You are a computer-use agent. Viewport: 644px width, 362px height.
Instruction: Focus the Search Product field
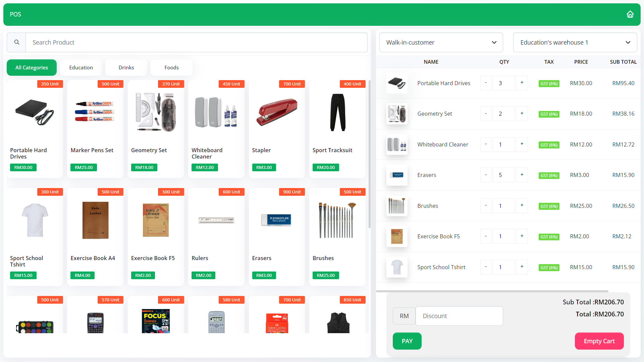coord(197,42)
